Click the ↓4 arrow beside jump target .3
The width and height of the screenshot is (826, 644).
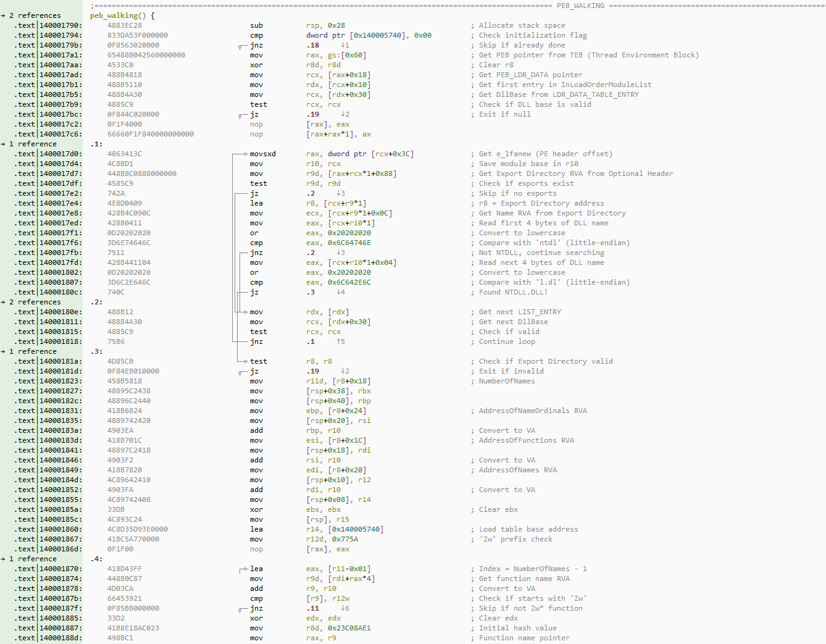(x=340, y=292)
